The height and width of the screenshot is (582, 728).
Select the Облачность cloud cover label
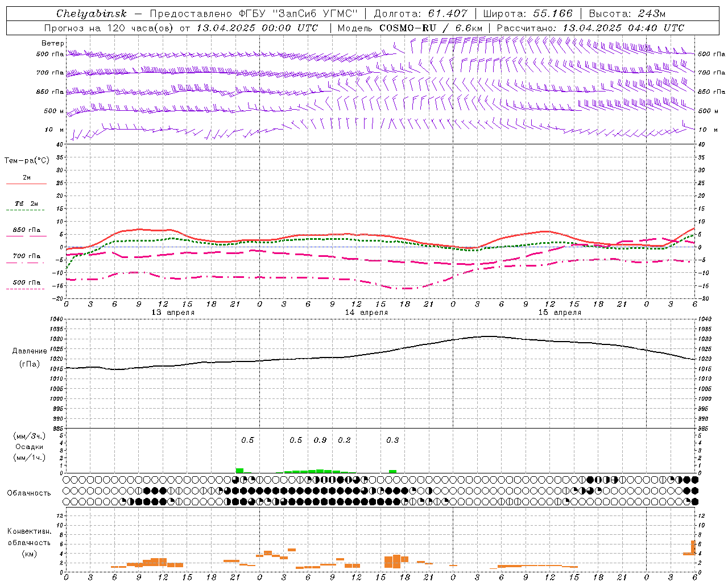(29, 493)
